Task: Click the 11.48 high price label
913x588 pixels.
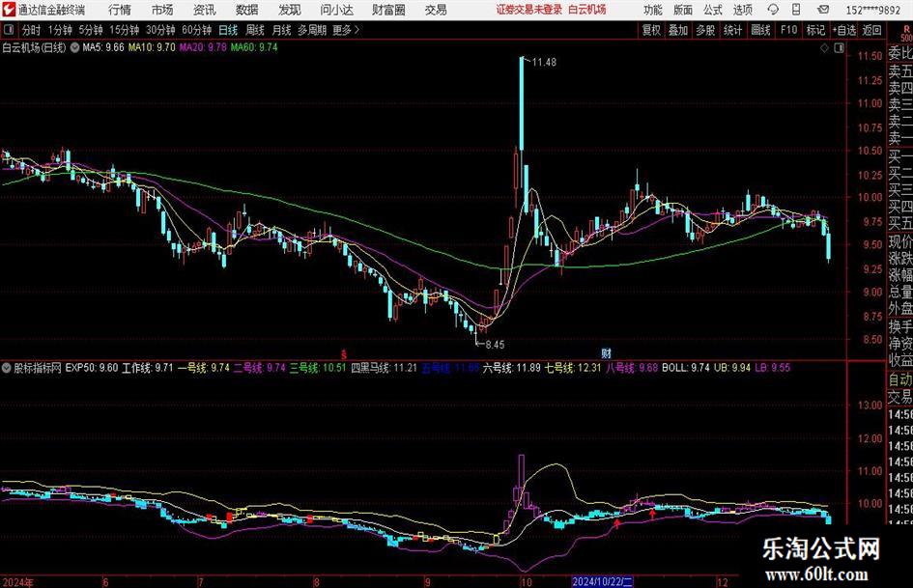Action: pyautogui.click(x=544, y=63)
